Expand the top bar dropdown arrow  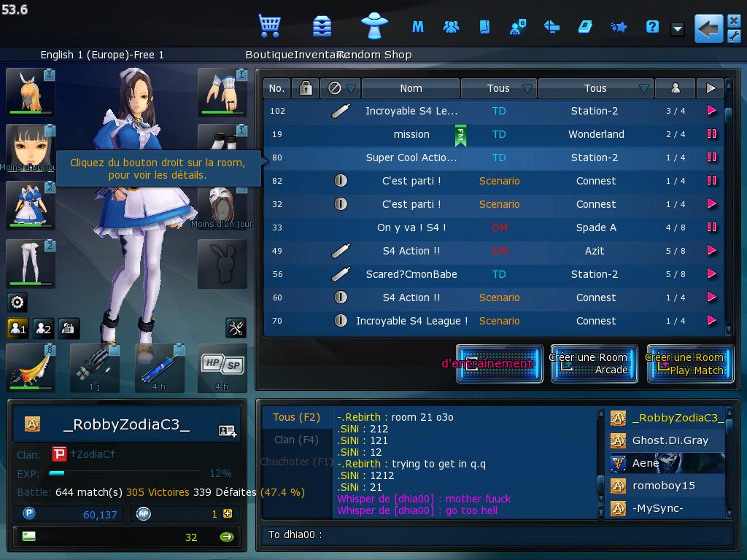678,29
